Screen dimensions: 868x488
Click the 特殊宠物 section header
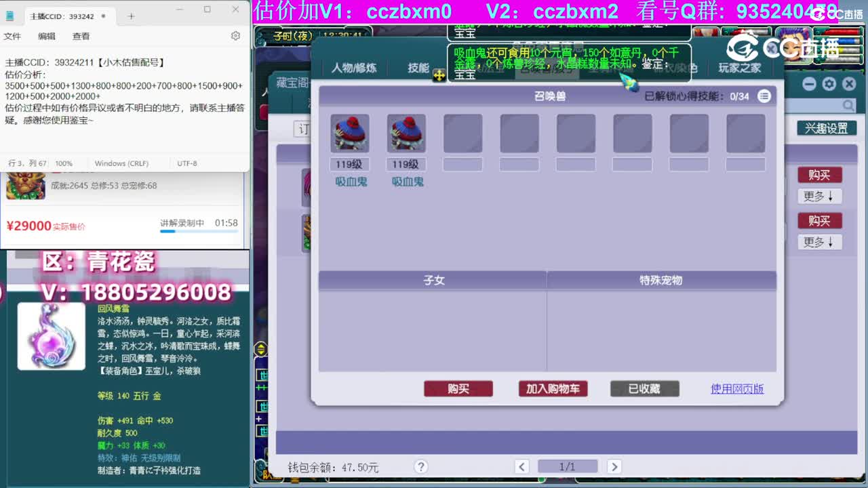(x=661, y=280)
